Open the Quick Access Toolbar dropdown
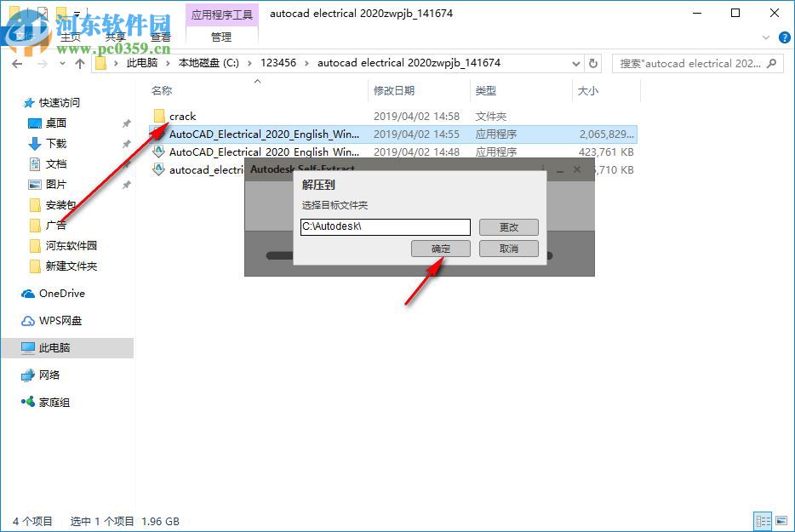 [77, 12]
